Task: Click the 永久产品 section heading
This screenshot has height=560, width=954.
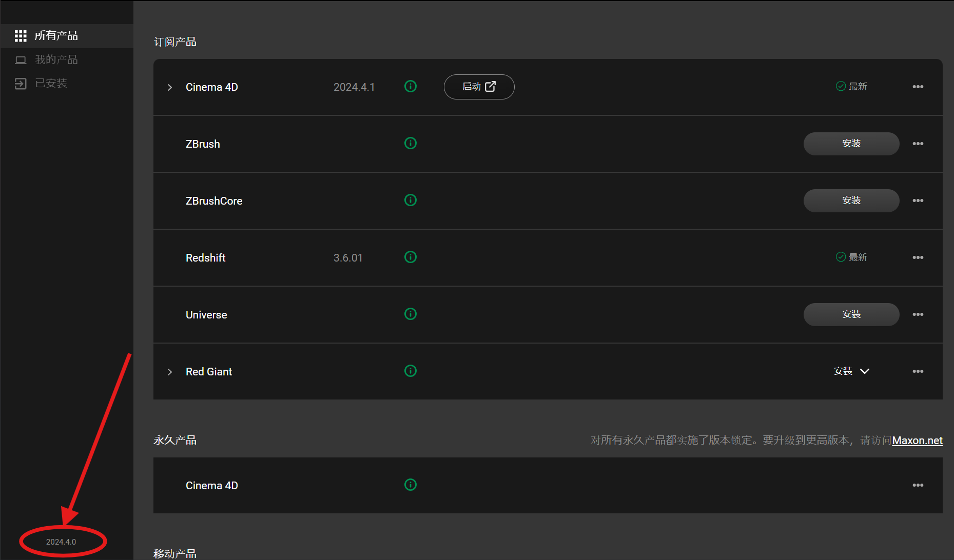Action: pyautogui.click(x=175, y=440)
